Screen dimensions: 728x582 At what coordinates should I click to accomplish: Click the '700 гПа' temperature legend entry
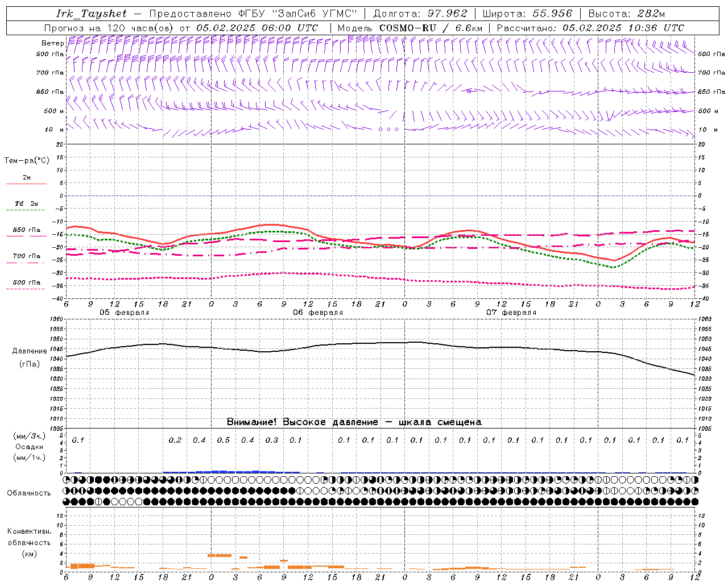pos(26,256)
